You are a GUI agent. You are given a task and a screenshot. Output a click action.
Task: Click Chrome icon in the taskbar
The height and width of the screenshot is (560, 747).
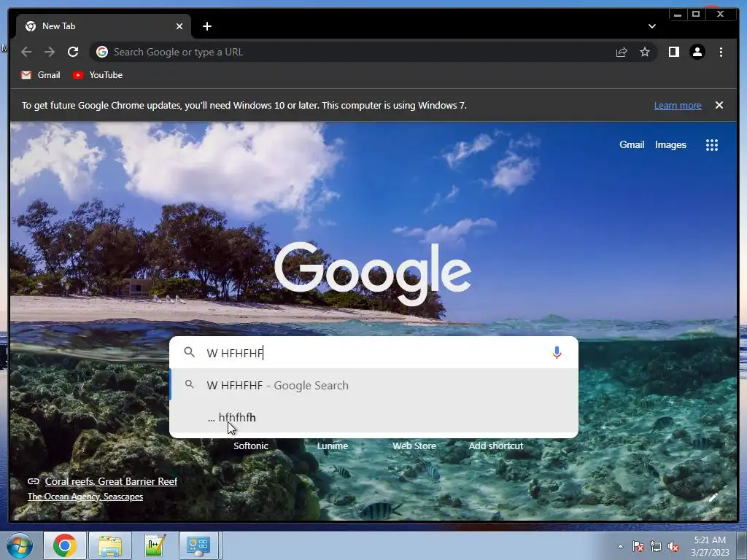65,545
